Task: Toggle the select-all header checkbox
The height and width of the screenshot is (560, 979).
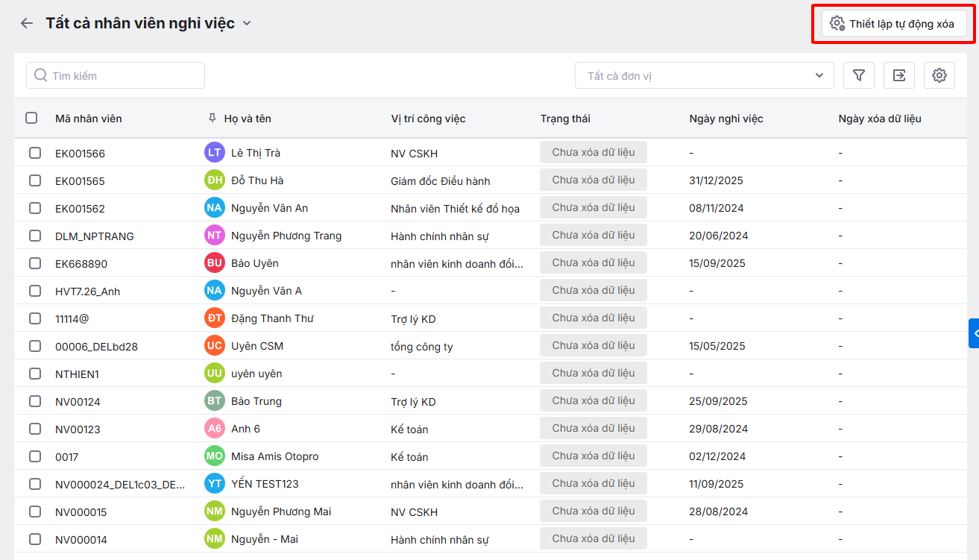Action: [31, 118]
